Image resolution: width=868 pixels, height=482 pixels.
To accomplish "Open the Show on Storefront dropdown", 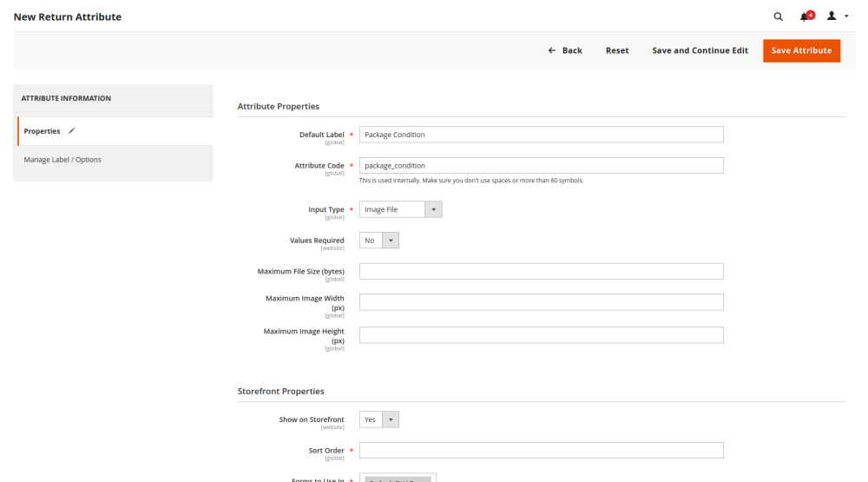I will 379,419.
